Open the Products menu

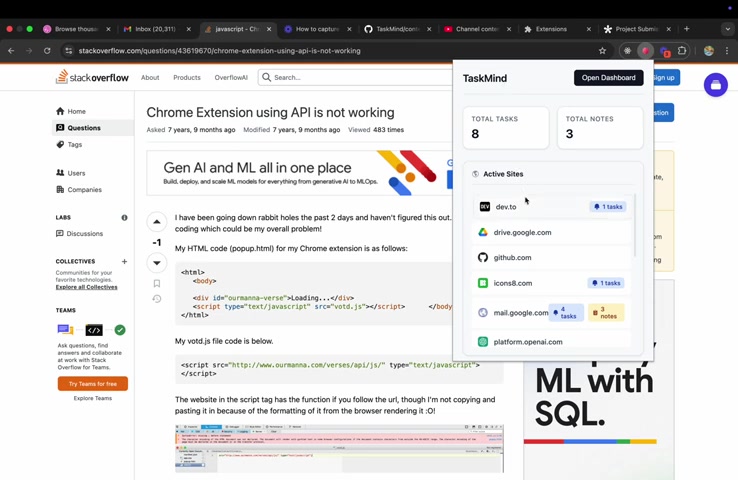(x=187, y=77)
